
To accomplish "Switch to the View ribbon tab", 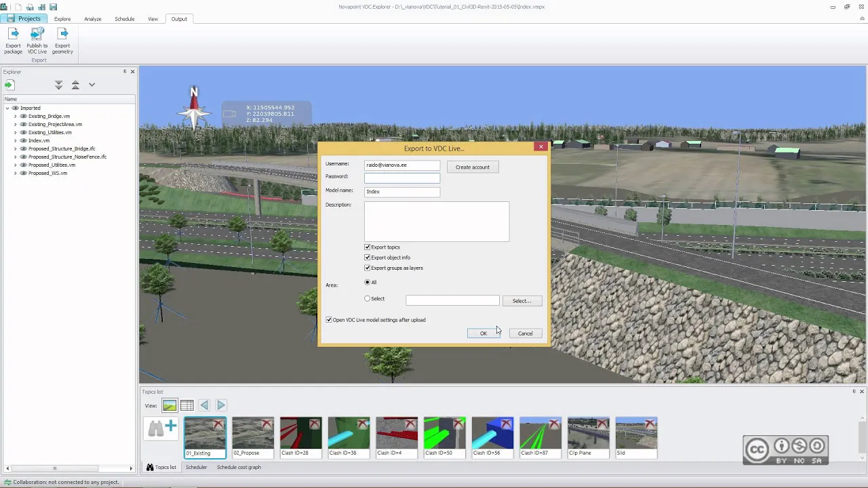I will 153,19.
